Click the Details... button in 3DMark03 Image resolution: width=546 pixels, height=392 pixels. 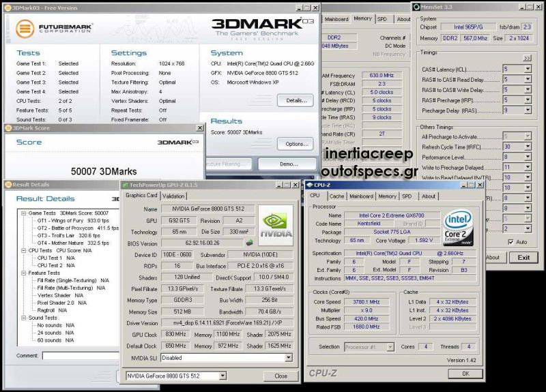[296, 100]
